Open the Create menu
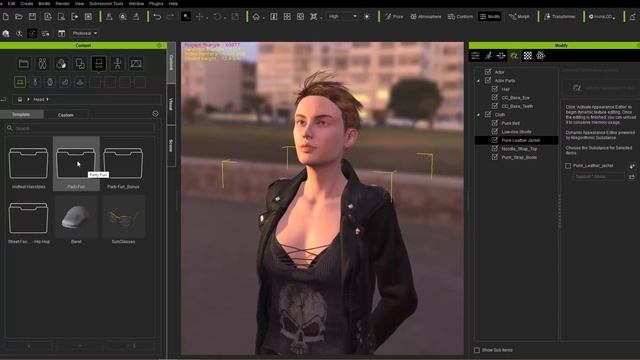This screenshot has width=640, height=360. [x=27, y=3]
